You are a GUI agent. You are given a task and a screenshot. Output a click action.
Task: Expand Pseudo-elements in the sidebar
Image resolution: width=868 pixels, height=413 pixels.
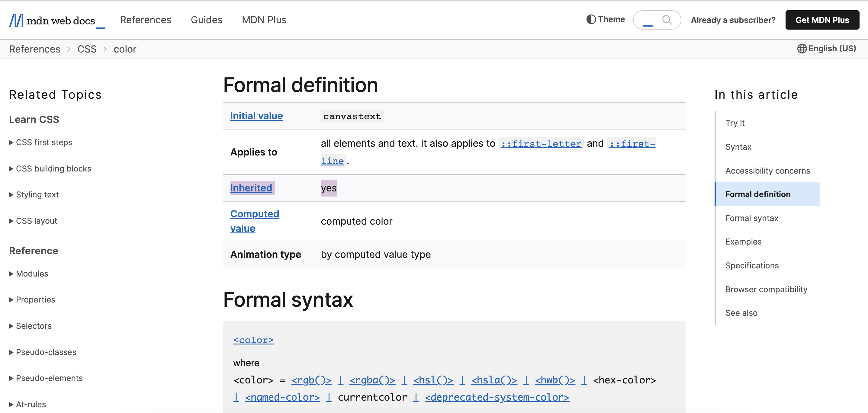(x=46, y=378)
